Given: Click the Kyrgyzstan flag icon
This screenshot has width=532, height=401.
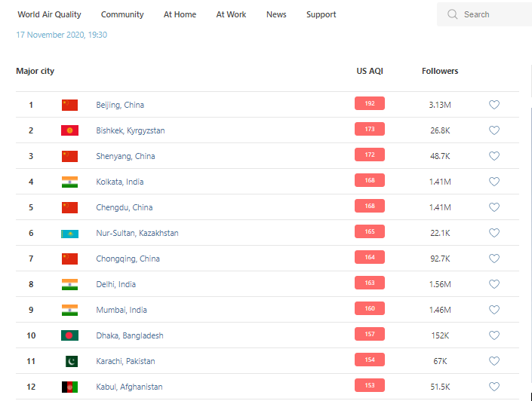Looking at the screenshot, I should (x=69, y=130).
